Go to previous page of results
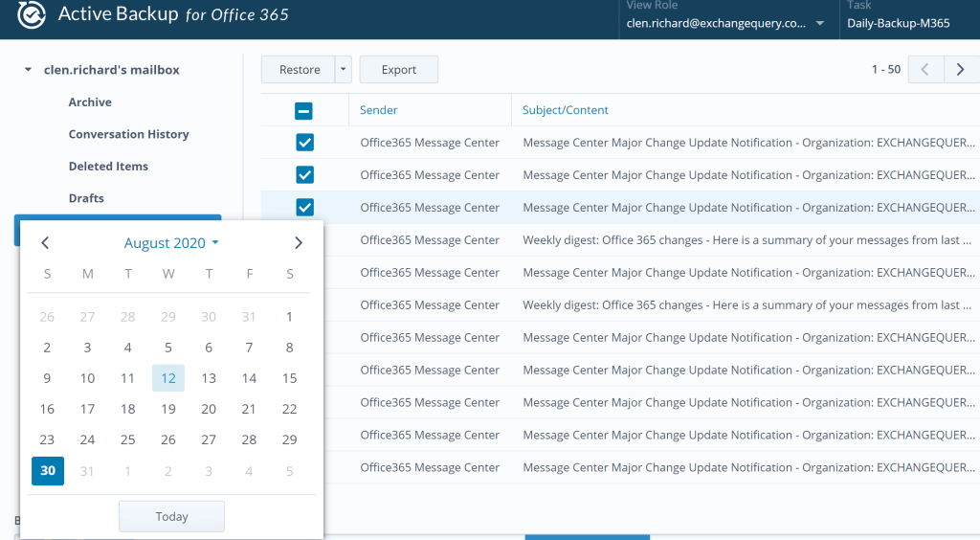 coord(925,69)
